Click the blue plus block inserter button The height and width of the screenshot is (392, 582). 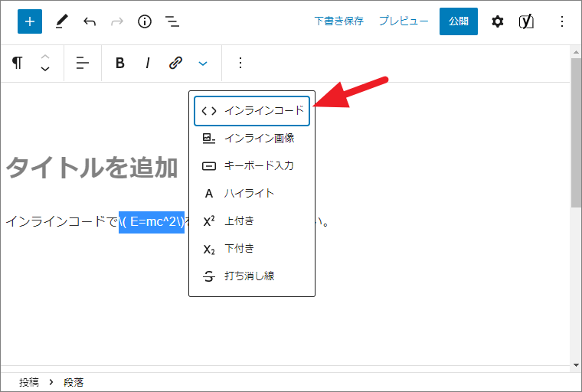(30, 21)
